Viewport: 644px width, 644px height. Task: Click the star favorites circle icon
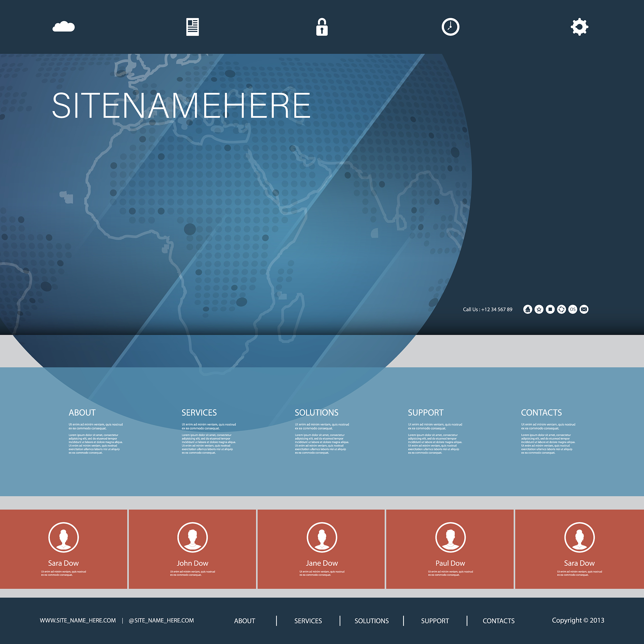point(539,309)
